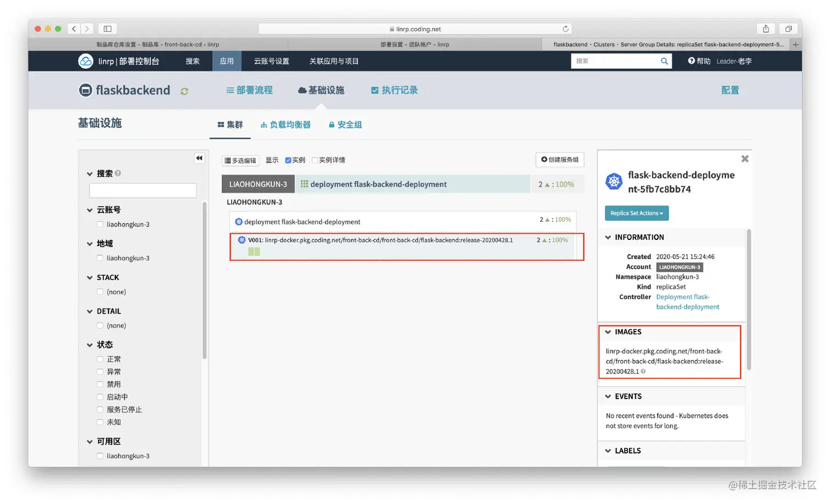Open the 配置 link
Image resolution: width=830 pixels, height=504 pixels.
730,90
